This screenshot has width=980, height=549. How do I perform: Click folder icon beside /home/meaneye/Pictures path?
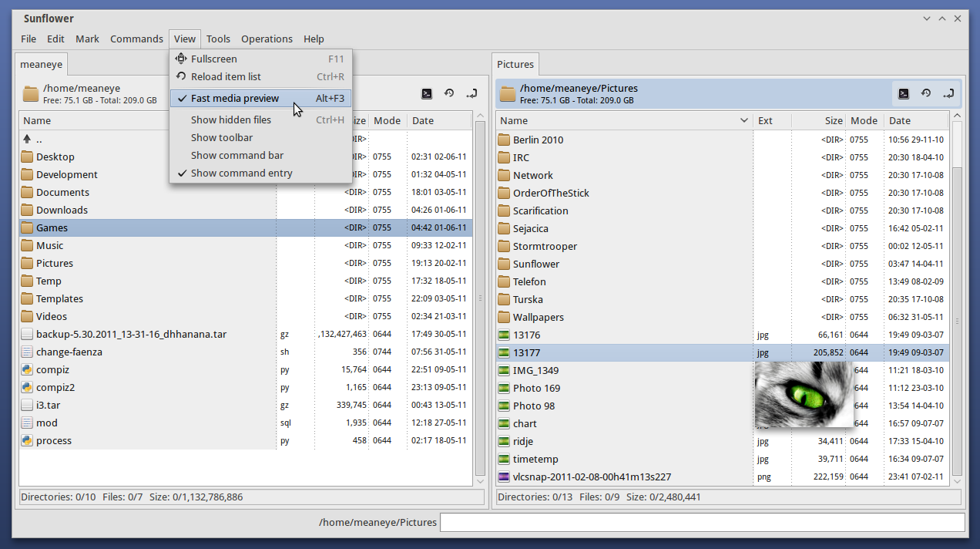point(508,94)
